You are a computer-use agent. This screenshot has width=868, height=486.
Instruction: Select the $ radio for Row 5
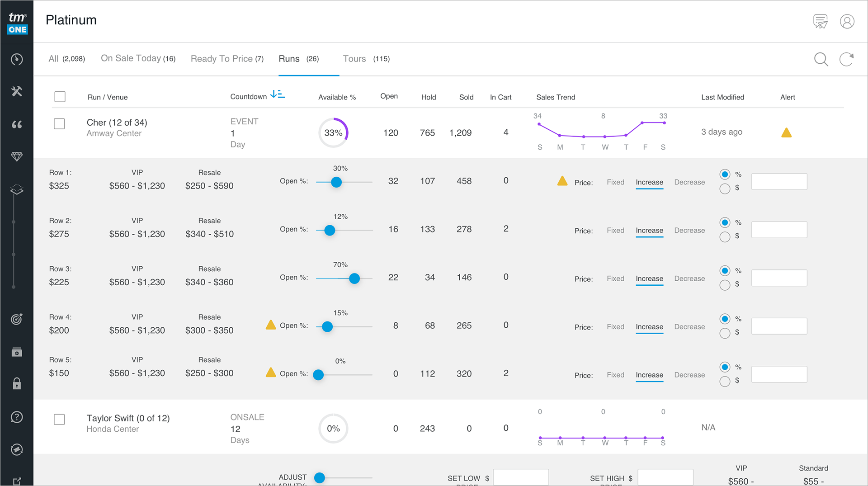[725, 382]
